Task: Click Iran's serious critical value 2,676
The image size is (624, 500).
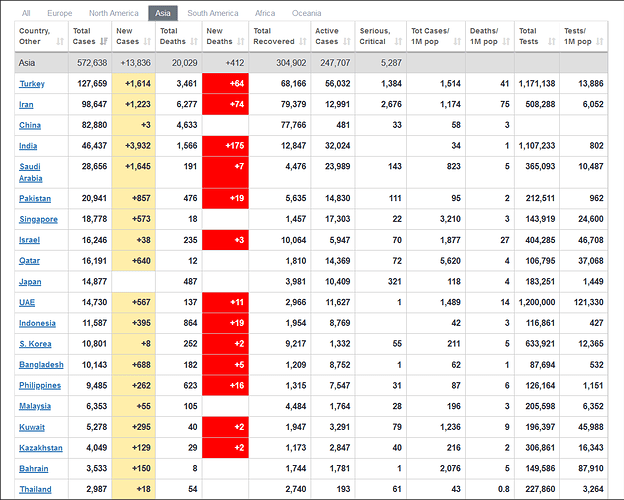Action: coord(391,104)
